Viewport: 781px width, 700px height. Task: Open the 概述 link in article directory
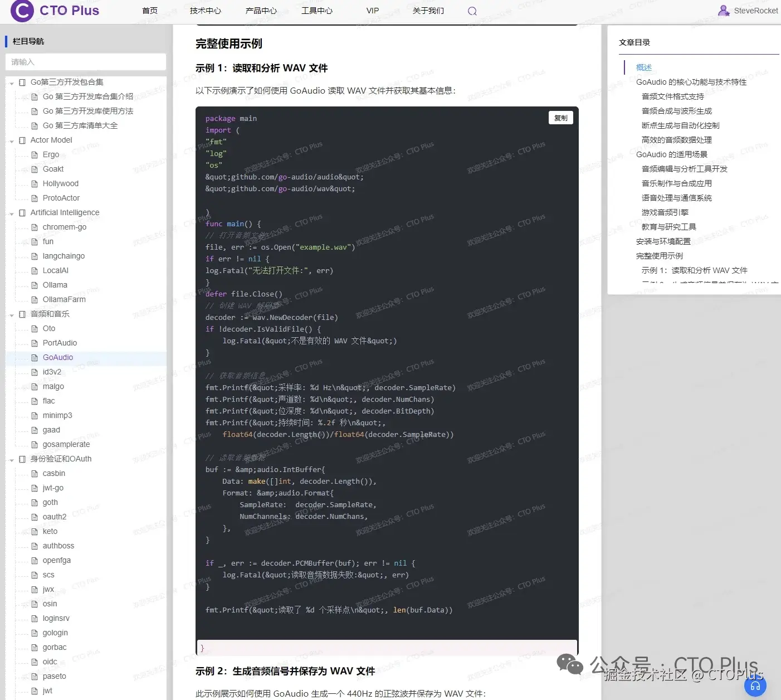(x=644, y=67)
